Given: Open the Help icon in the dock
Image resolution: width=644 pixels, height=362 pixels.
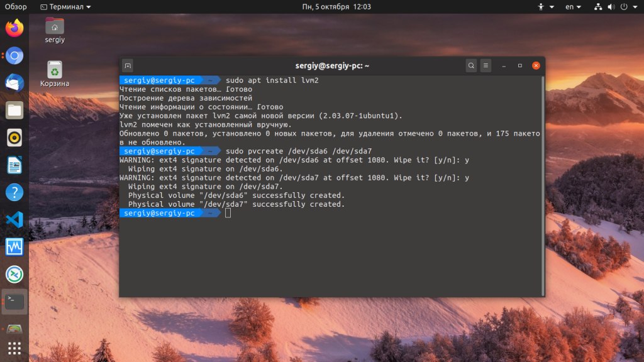Looking at the screenshot, I should (14, 192).
